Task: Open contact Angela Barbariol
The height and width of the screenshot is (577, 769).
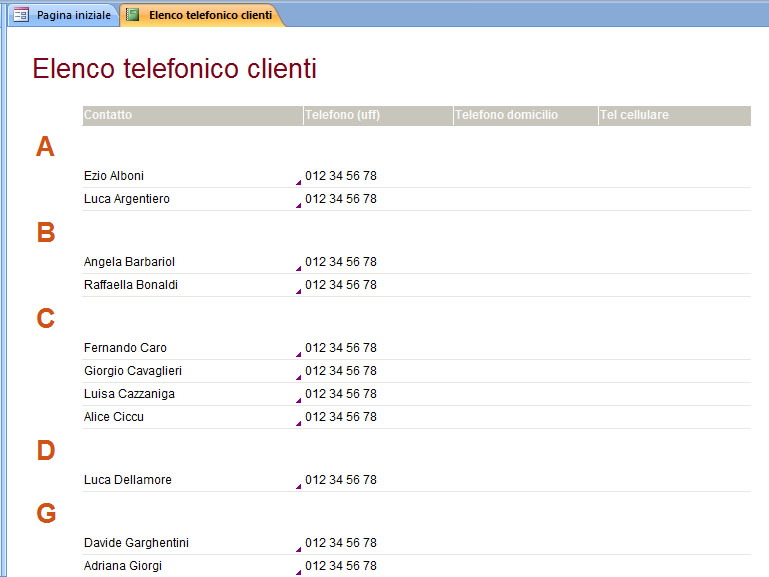Action: pos(129,262)
